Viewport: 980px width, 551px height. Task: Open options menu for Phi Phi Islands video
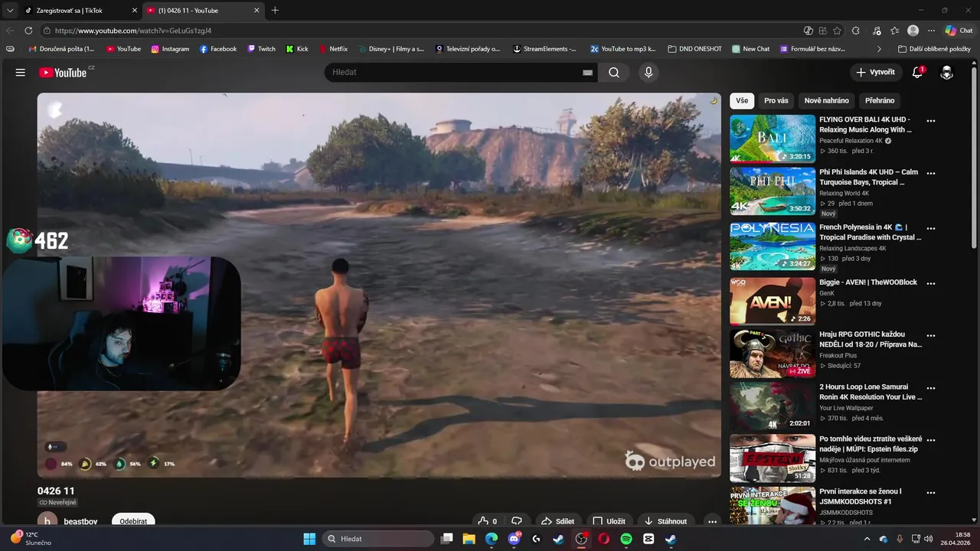[x=931, y=173]
